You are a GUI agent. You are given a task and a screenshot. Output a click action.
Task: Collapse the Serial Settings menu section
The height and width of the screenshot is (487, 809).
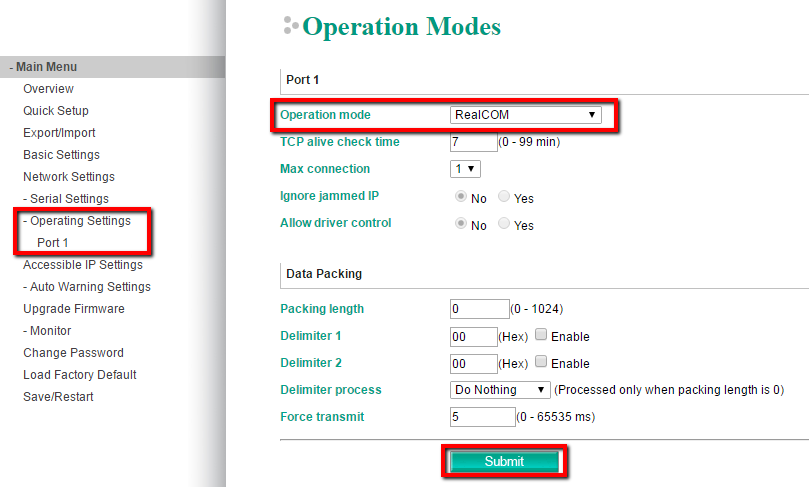[69, 199]
